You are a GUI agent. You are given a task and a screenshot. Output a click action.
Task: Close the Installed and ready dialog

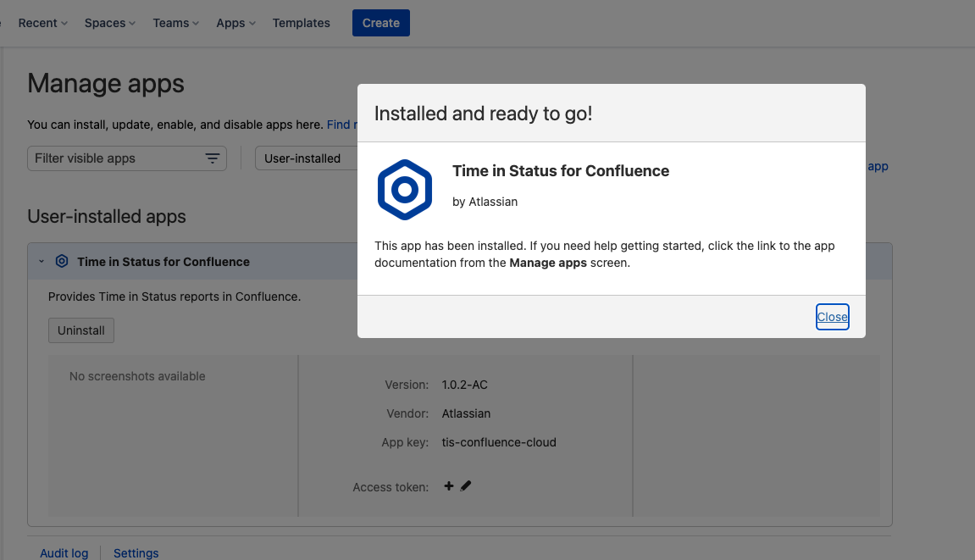pyautogui.click(x=832, y=317)
